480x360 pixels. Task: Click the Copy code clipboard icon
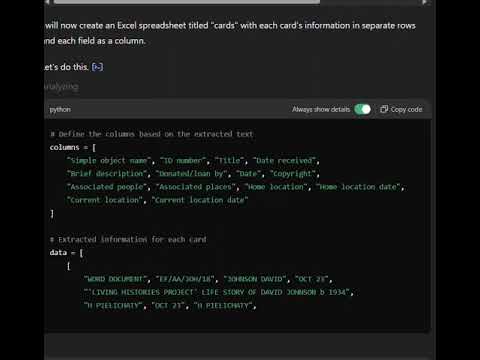coord(384,109)
